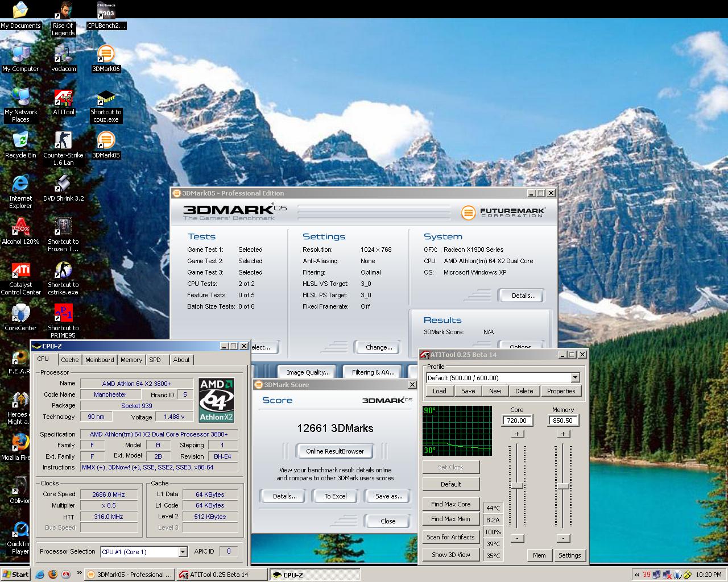728x582 pixels.
Task: Click the Core clock slider handle
Action: pyautogui.click(x=517, y=486)
